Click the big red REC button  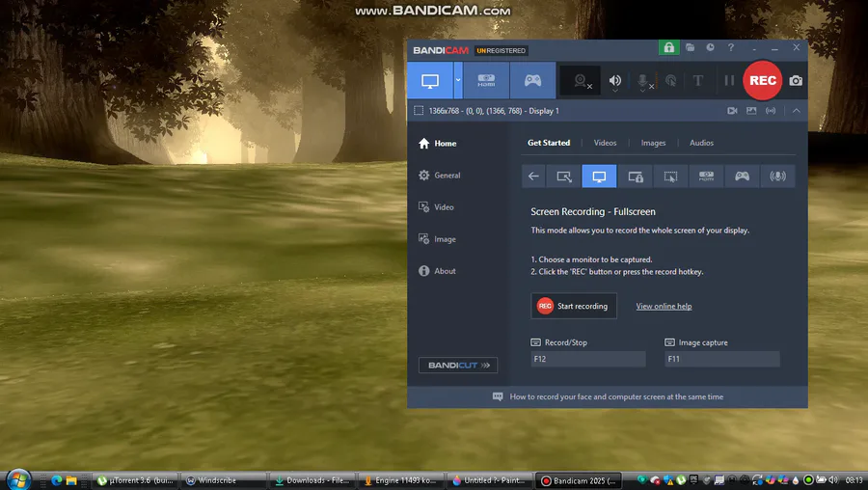click(762, 80)
